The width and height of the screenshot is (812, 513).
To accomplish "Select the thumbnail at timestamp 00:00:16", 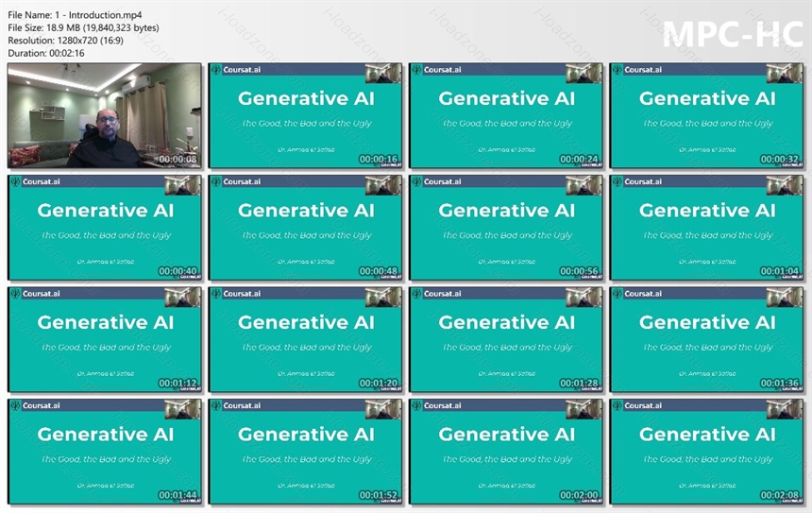I will (x=305, y=115).
